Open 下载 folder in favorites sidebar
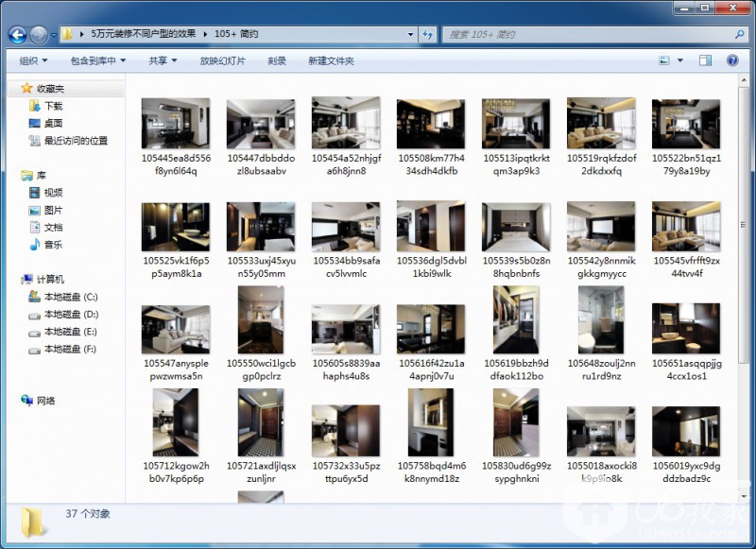756x549 pixels. click(x=53, y=106)
